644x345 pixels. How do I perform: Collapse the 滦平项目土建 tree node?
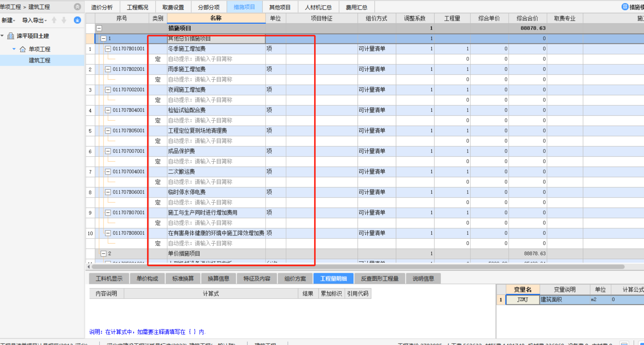tap(2, 36)
